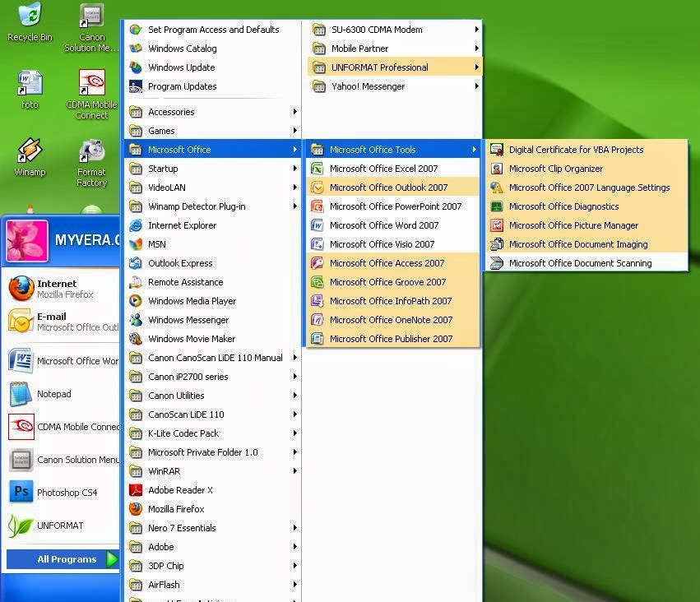Launch Winamp desktop shortcut icon
This screenshot has height=602, width=700.
click(30, 150)
